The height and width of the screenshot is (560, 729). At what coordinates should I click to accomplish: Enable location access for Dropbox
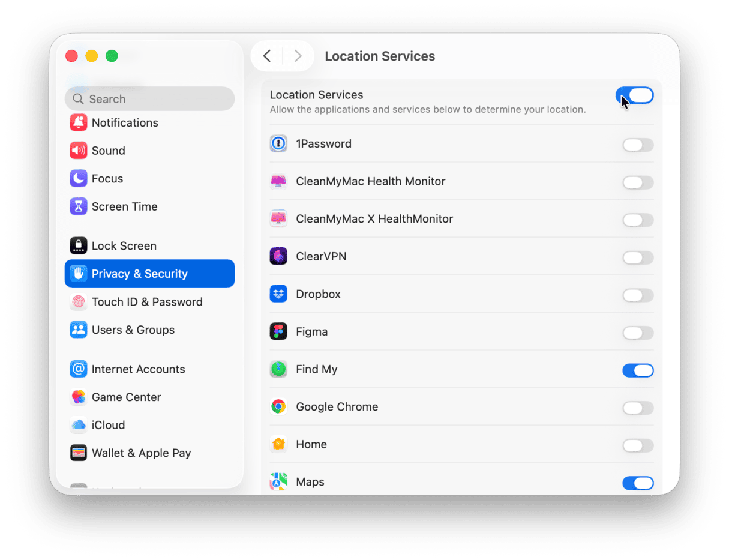pos(638,295)
